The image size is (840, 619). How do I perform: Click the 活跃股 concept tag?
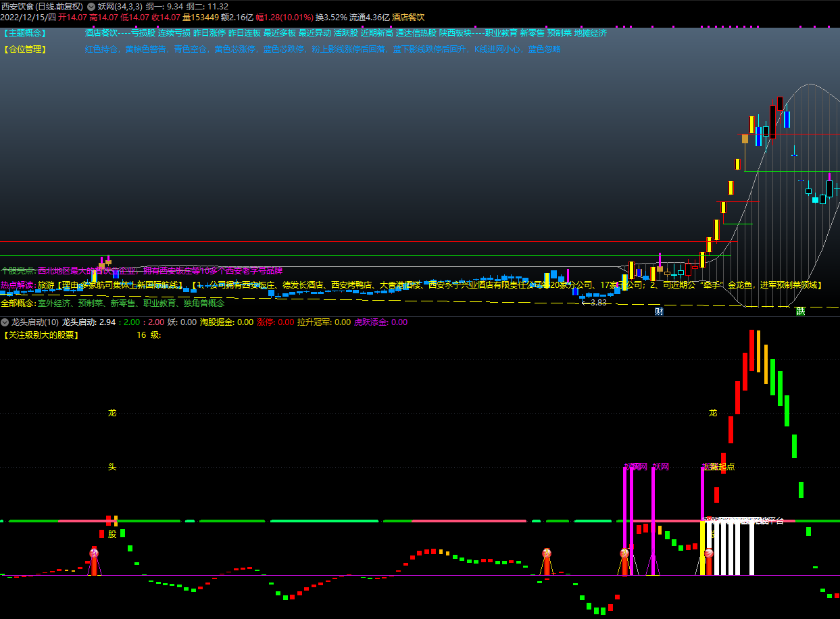click(346, 32)
